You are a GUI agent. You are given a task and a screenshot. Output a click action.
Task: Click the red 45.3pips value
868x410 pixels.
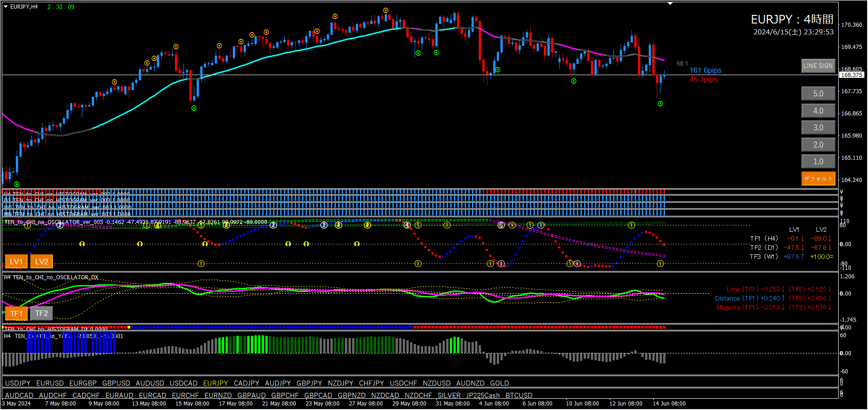point(703,80)
